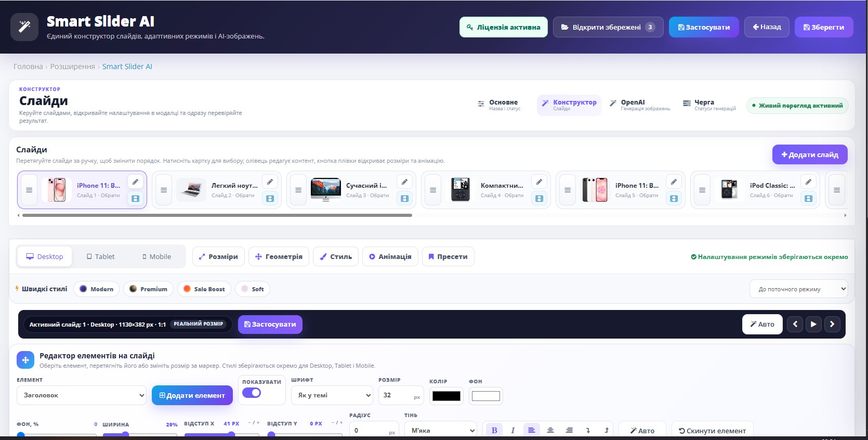This screenshot has height=440, width=868.
Task: Open the Геометрія settings tab
Action: pos(279,256)
